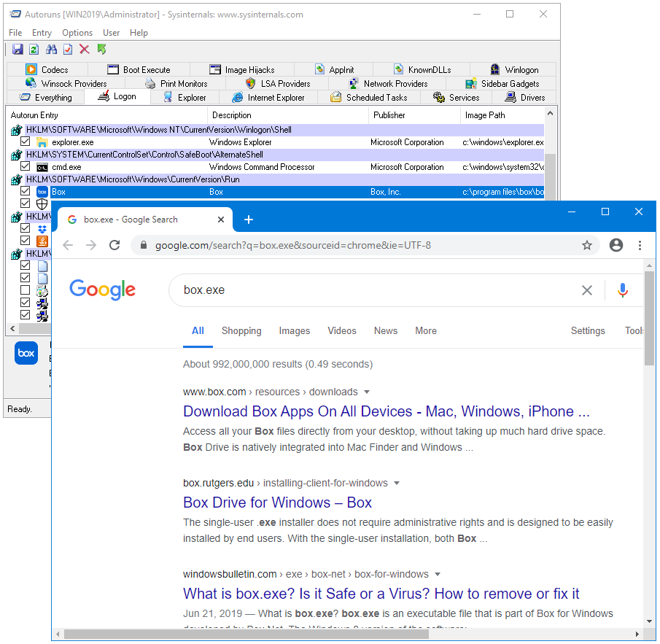Switch to the Drivers tab

[524, 98]
